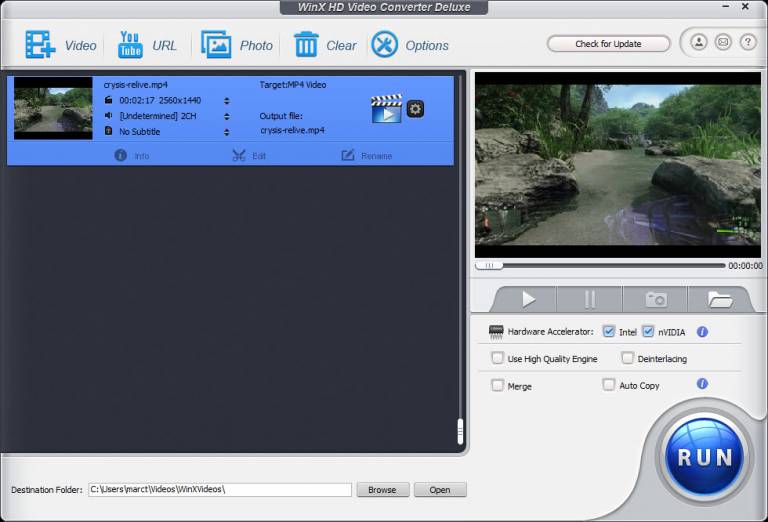
Task: Take a snapshot with camera icon
Action: tap(655, 299)
